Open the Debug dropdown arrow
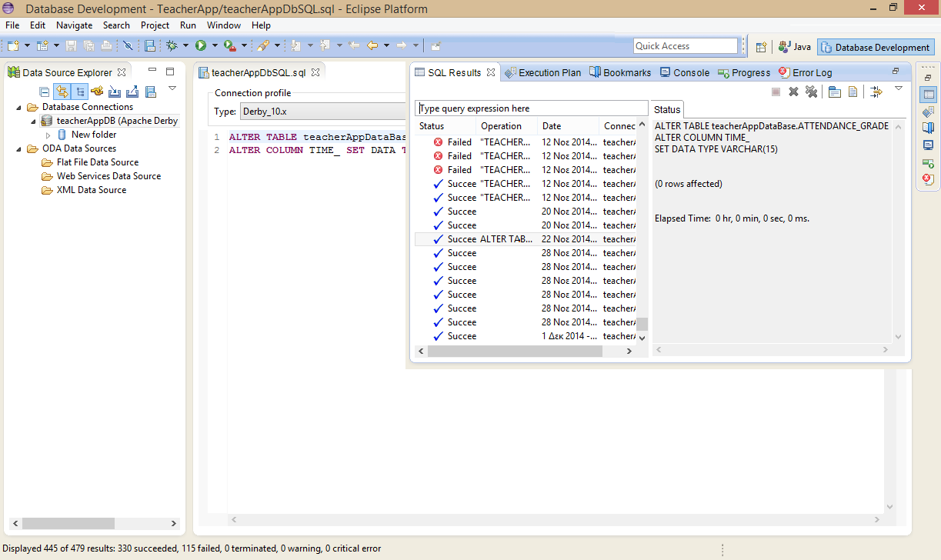This screenshot has width=941, height=560. [x=185, y=46]
